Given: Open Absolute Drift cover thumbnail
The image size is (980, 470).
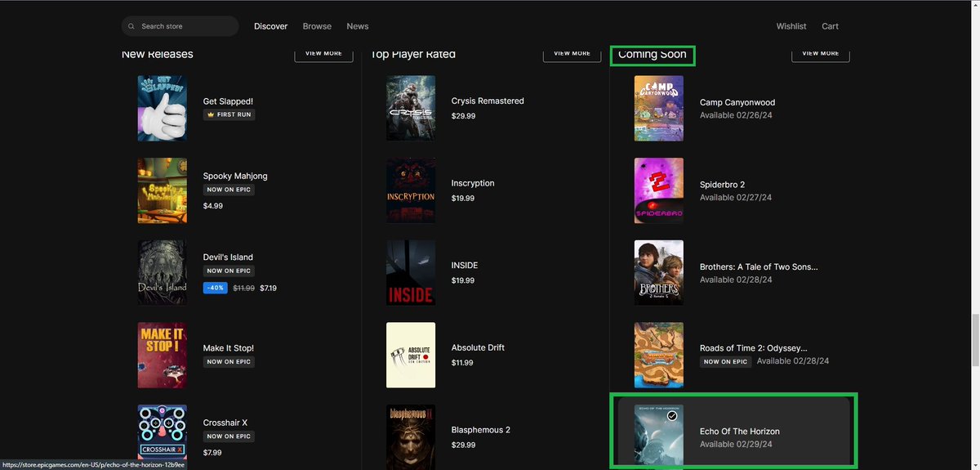Looking at the screenshot, I should (x=411, y=355).
